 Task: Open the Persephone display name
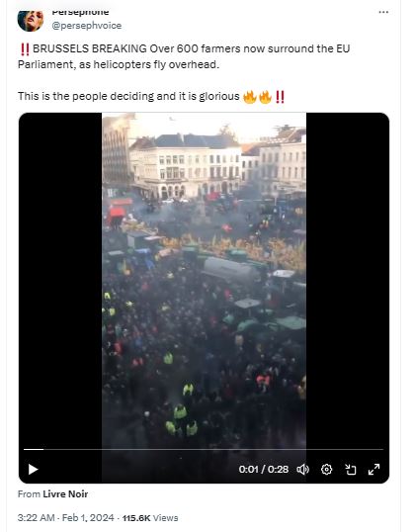coord(80,13)
